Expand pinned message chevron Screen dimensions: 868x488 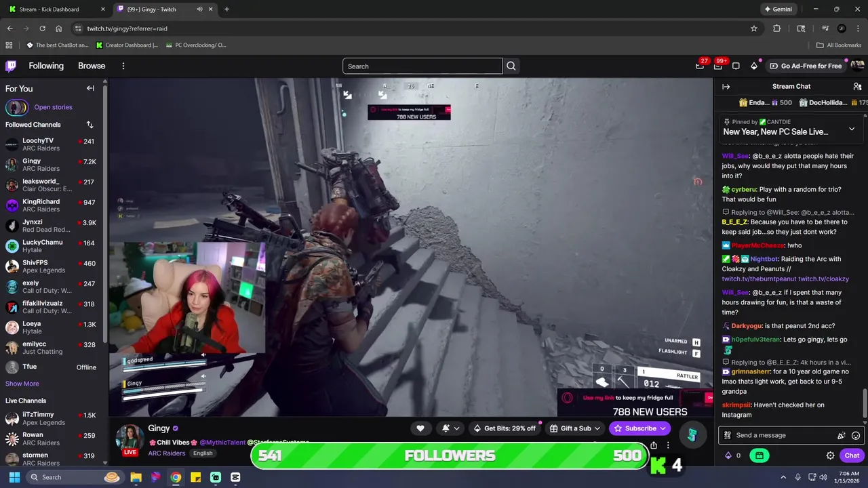tap(852, 129)
